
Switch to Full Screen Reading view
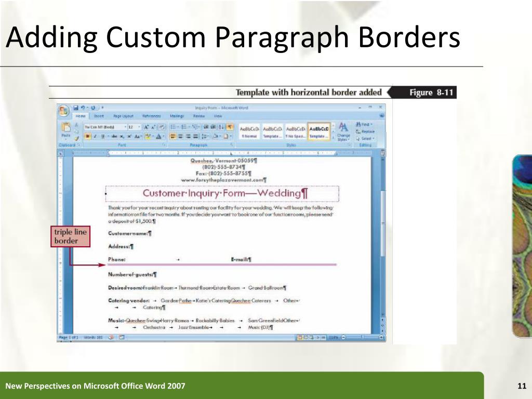(x=306, y=337)
